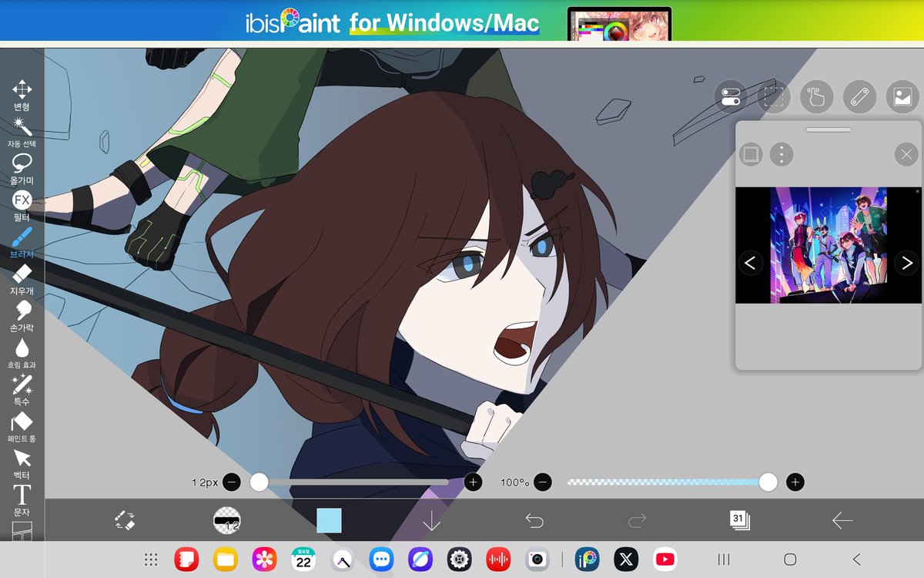
Task: Close the reference window
Action: [x=906, y=155]
